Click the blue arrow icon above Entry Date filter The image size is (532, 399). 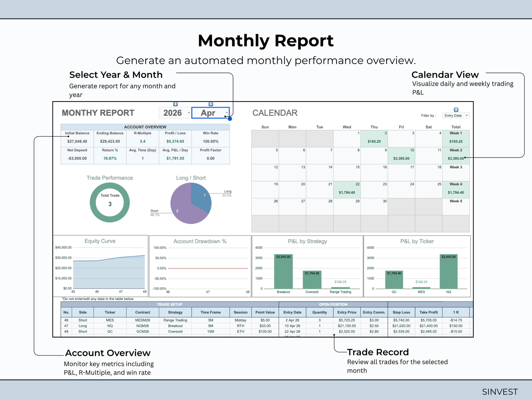point(456,110)
